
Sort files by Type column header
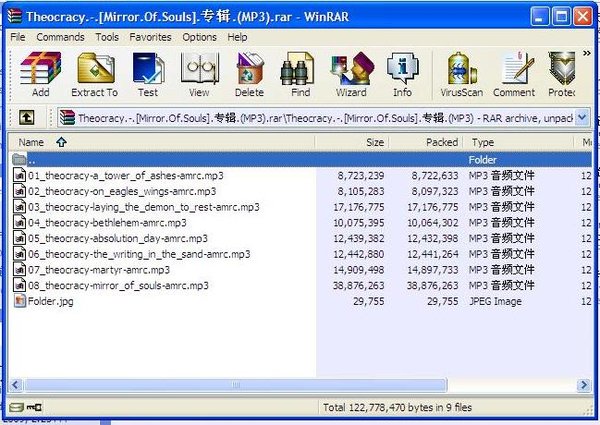pyautogui.click(x=518, y=142)
